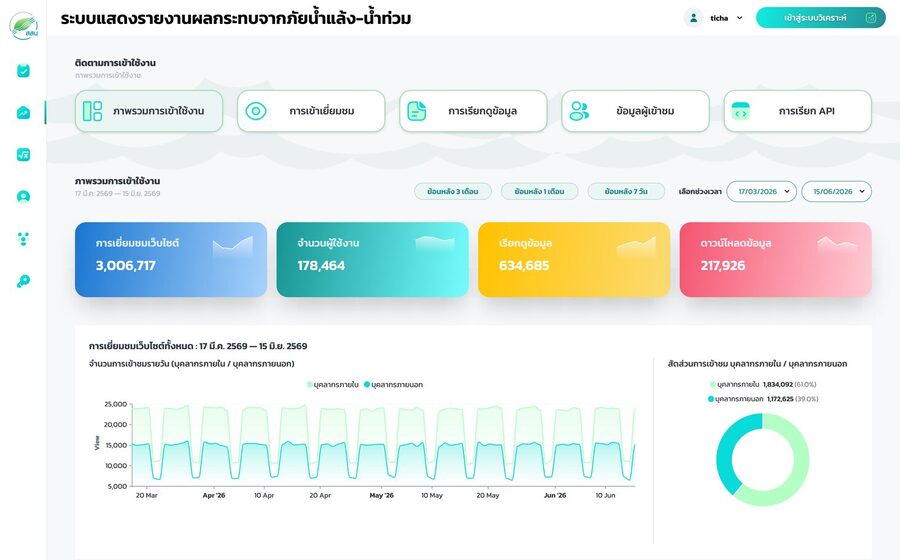Image resolution: width=900 pixels, height=560 pixels.
Task: Open the 17/03/2026 start date dropdown
Action: tap(762, 192)
